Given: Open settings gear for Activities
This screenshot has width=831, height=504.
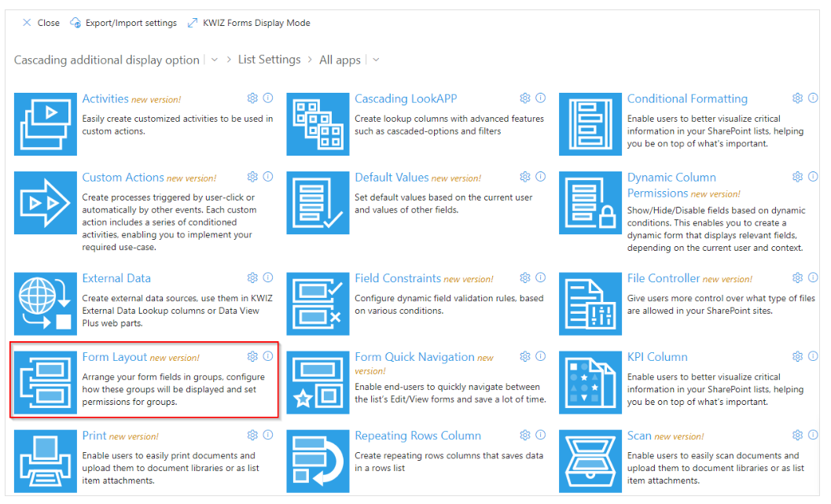Looking at the screenshot, I should click(x=252, y=98).
